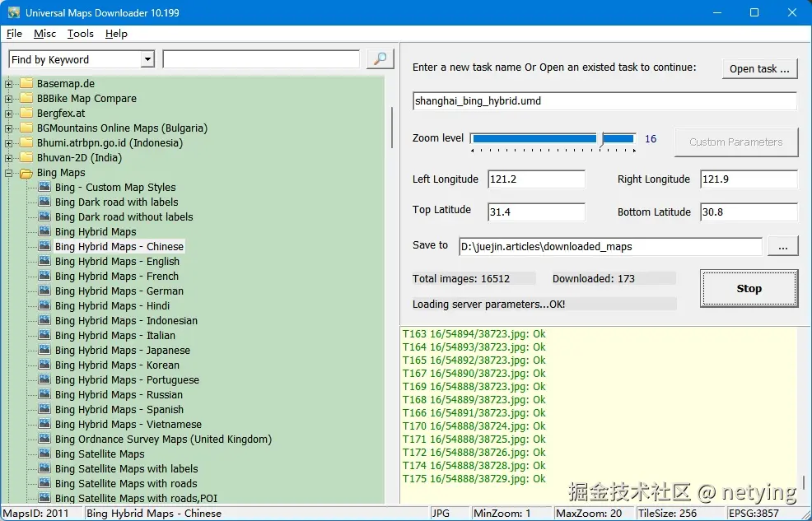Click icon beside Bing Hybrid Maps - German
The image size is (812, 521).
tap(44, 291)
